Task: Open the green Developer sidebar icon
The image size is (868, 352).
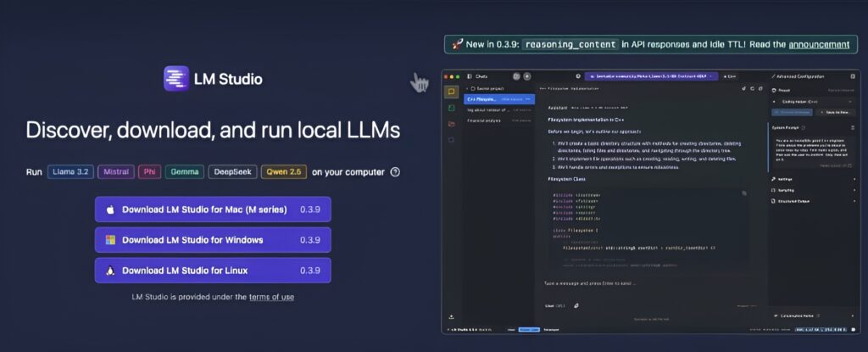Action: point(452,108)
